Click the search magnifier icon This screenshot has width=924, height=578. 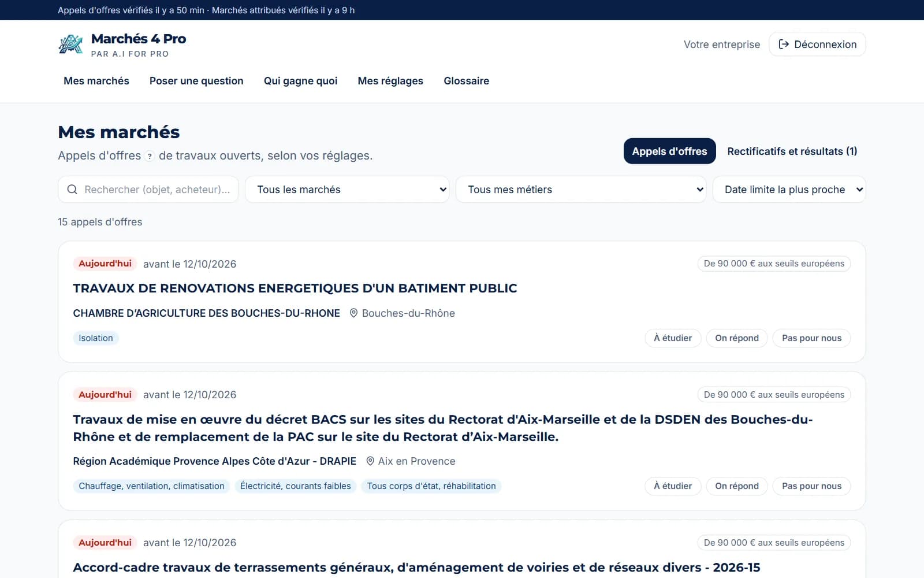click(72, 190)
